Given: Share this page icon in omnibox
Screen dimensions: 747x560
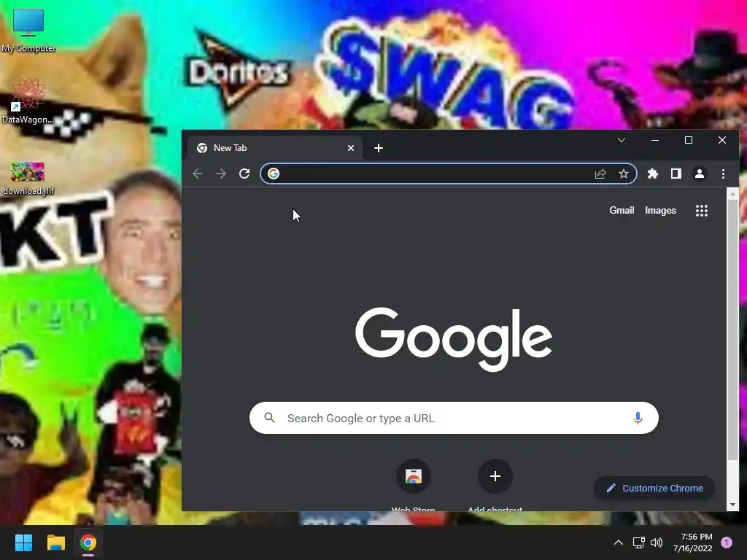Looking at the screenshot, I should 600,174.
